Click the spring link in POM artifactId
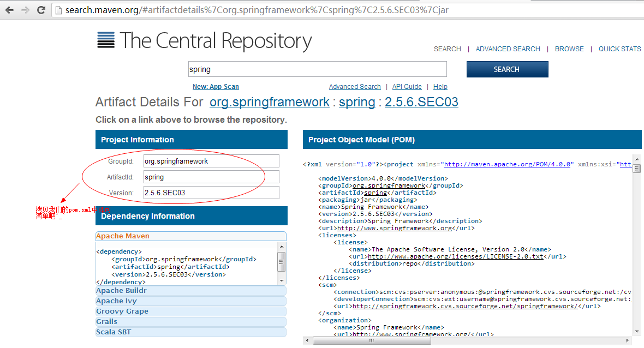The height and width of the screenshot is (348, 644). (375, 193)
